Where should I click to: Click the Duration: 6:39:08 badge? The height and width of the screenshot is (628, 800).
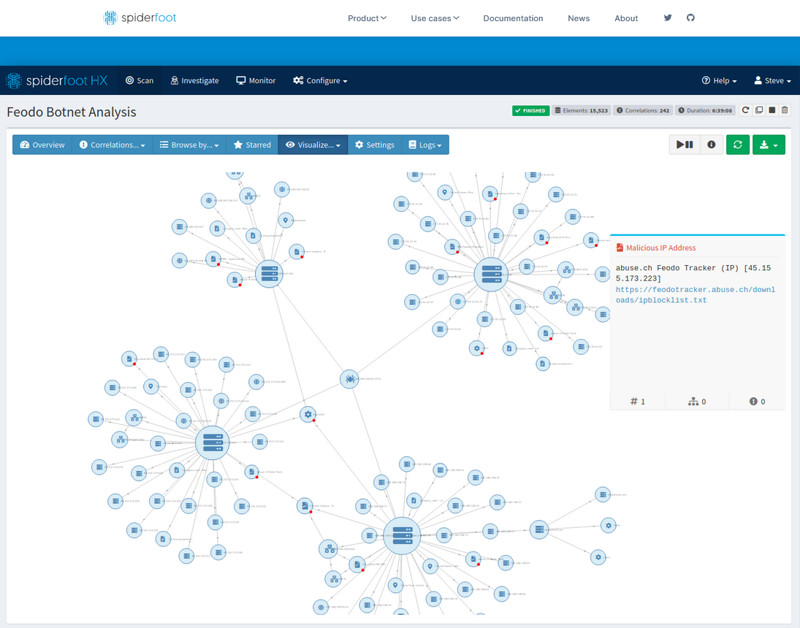click(x=705, y=110)
